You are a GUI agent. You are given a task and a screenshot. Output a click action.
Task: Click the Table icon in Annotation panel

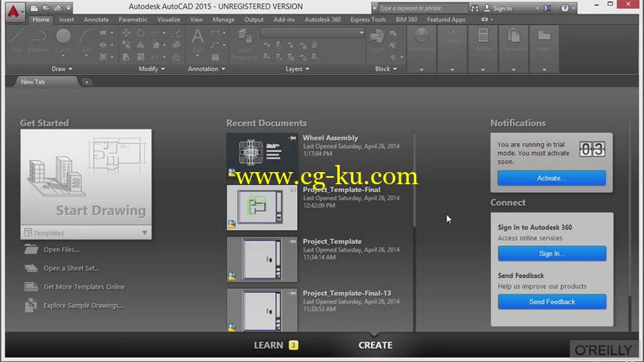(215, 57)
